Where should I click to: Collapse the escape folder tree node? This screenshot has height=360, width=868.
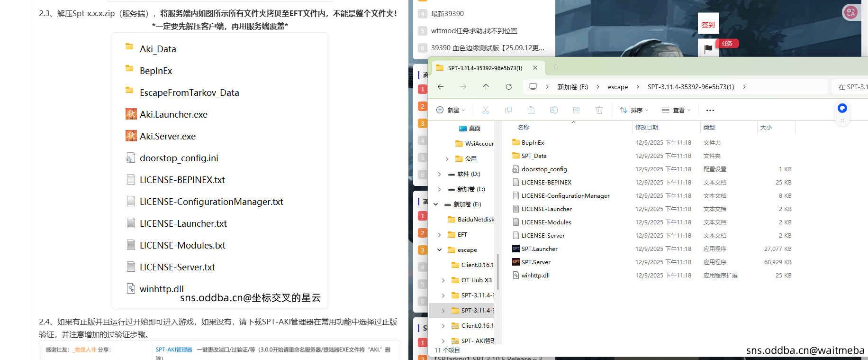coord(440,249)
